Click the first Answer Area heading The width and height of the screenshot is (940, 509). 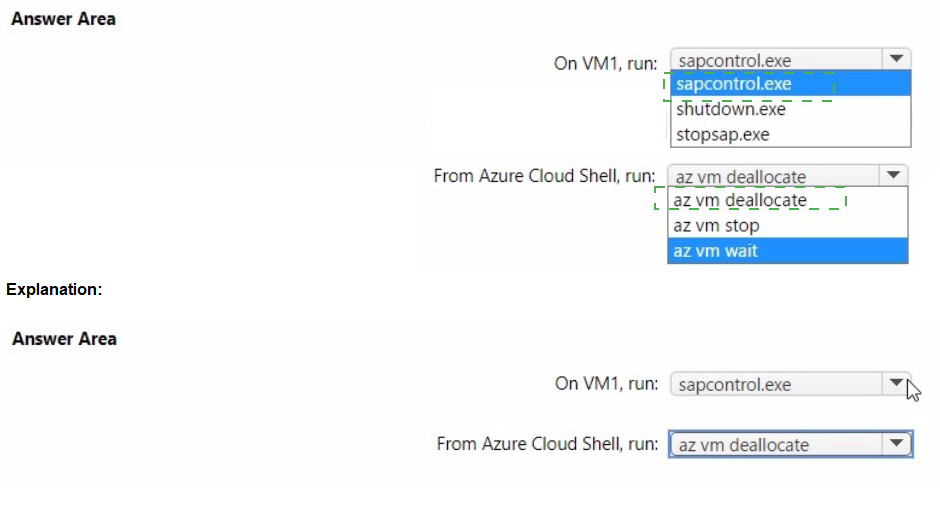(64, 19)
